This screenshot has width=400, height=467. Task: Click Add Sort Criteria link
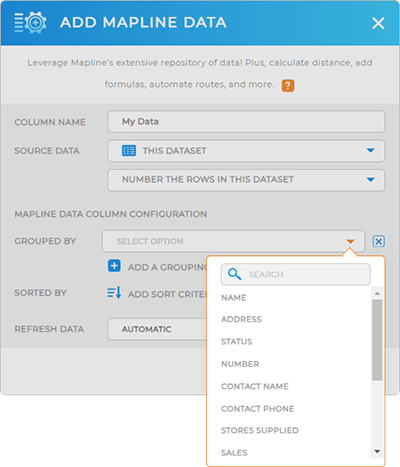(x=168, y=294)
